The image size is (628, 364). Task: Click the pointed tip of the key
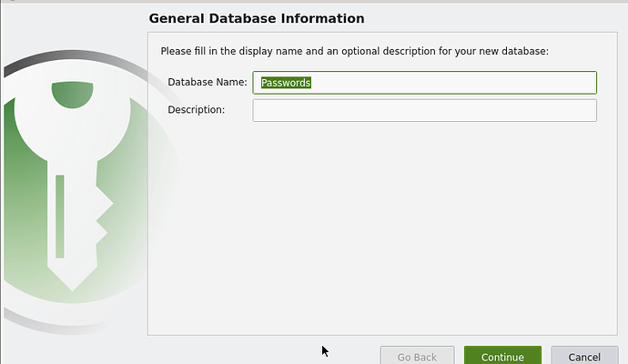click(x=73, y=278)
